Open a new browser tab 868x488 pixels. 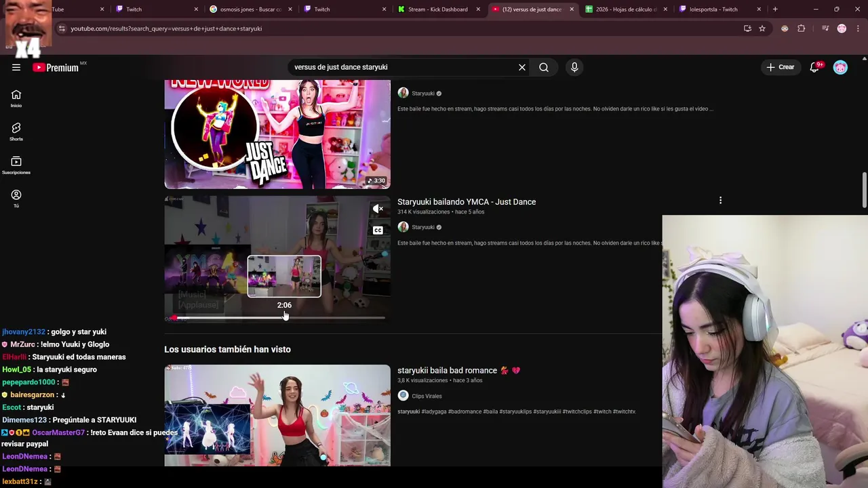point(775,9)
